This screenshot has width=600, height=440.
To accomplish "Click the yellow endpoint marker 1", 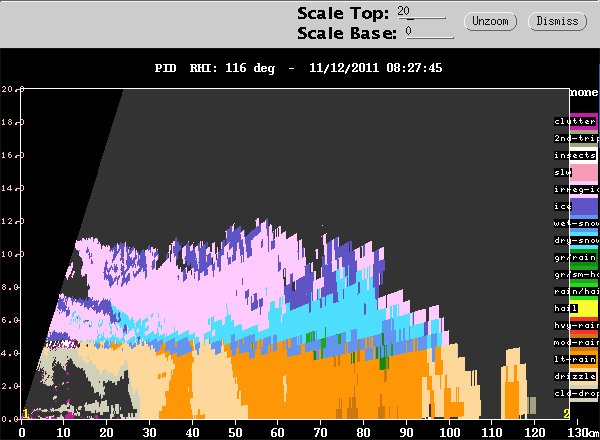I will coord(25,414).
